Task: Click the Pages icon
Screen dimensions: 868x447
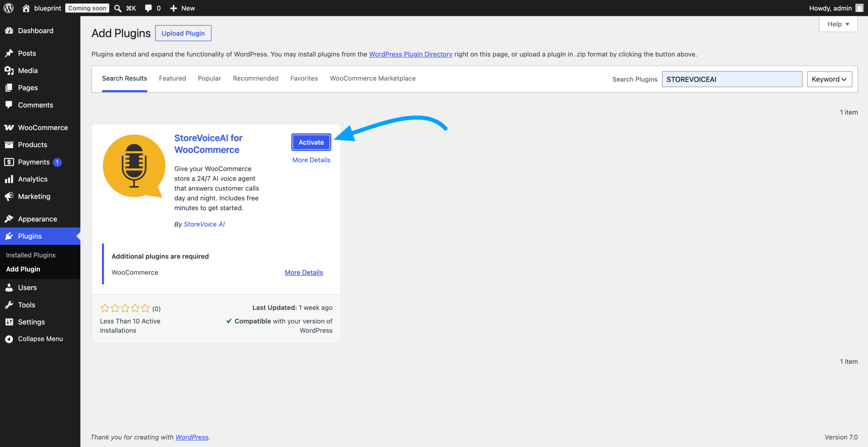Action: click(9, 87)
